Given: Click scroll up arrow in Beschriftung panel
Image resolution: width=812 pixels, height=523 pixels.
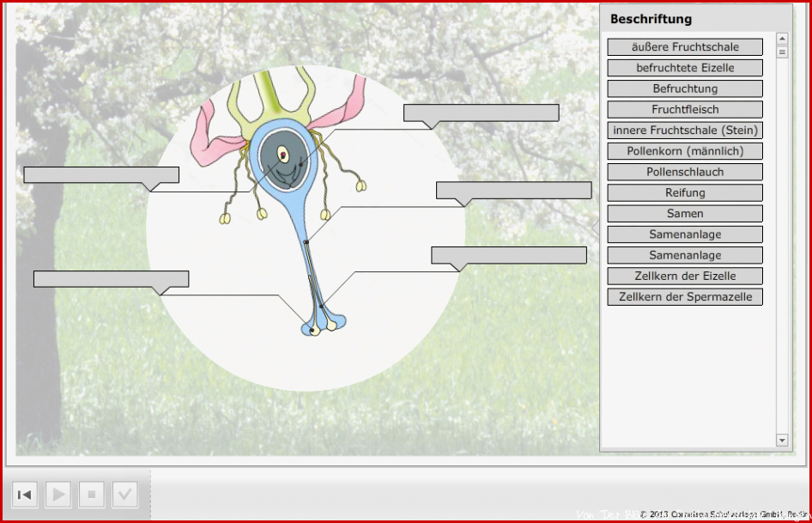Looking at the screenshot, I should click(x=782, y=39).
